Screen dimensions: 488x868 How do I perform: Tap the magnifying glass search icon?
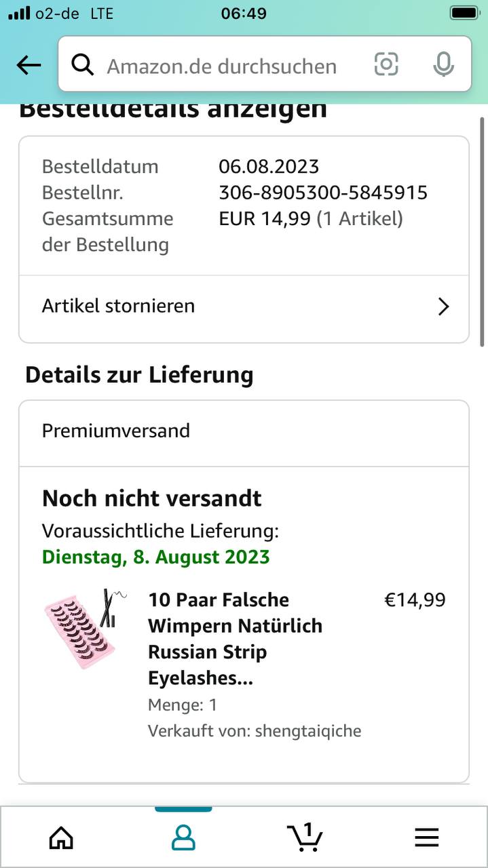click(83, 65)
